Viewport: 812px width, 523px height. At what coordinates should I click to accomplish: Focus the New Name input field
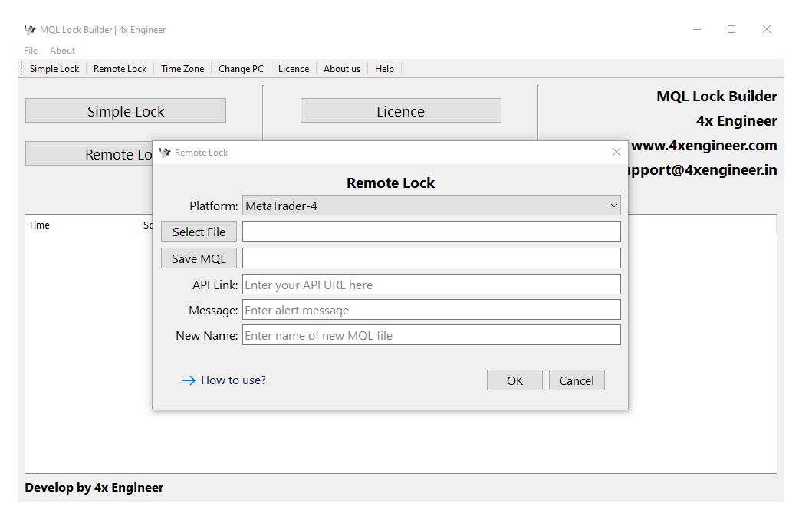(x=432, y=335)
